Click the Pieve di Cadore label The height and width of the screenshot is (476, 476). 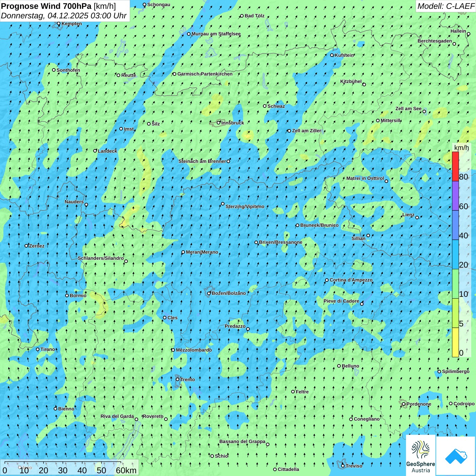pos(341,301)
